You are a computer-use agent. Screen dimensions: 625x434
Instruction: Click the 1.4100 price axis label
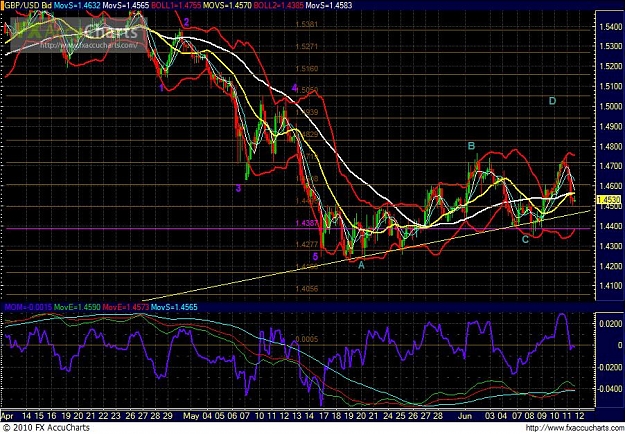click(x=610, y=286)
